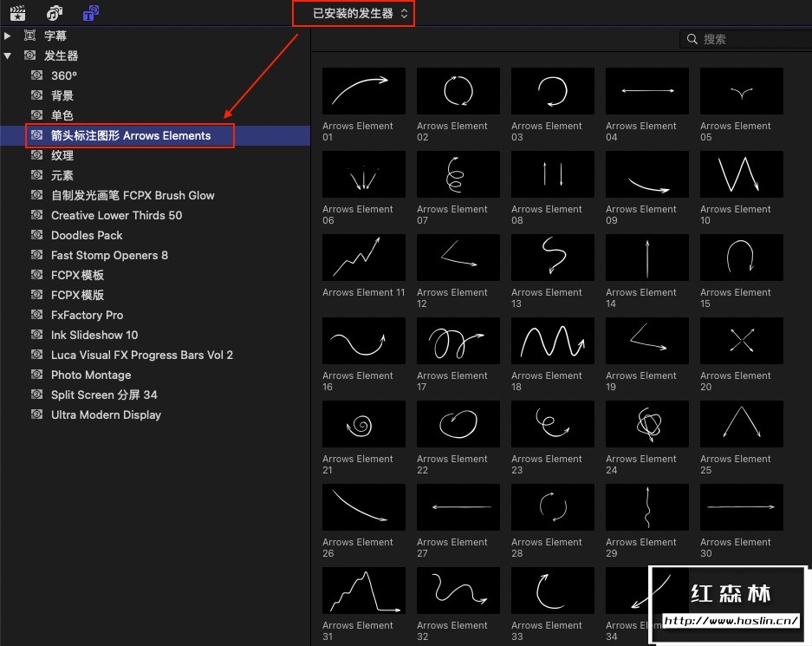Select Arrows Element 09 thumbnail
Image resolution: width=812 pixels, height=646 pixels.
click(x=647, y=174)
